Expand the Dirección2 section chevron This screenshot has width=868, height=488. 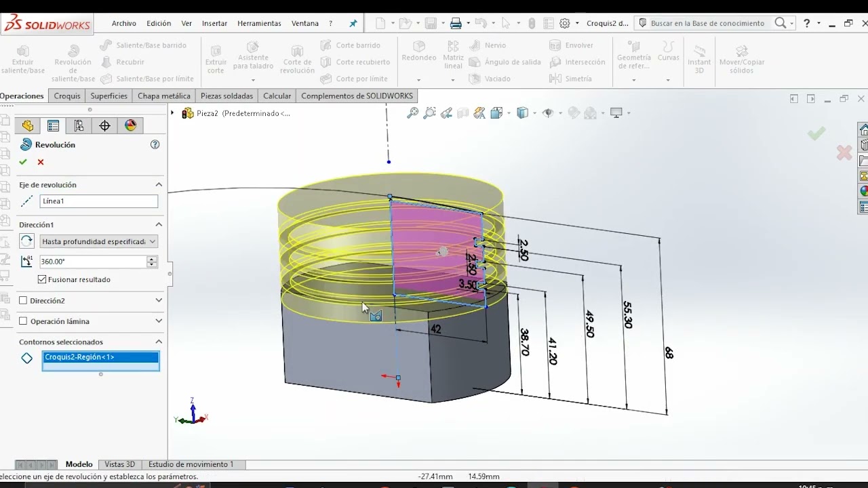pos(159,300)
